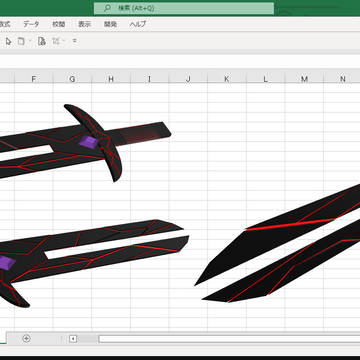Select column H header
Image resolution: width=360 pixels, height=360 pixels.
pyautogui.click(x=111, y=79)
